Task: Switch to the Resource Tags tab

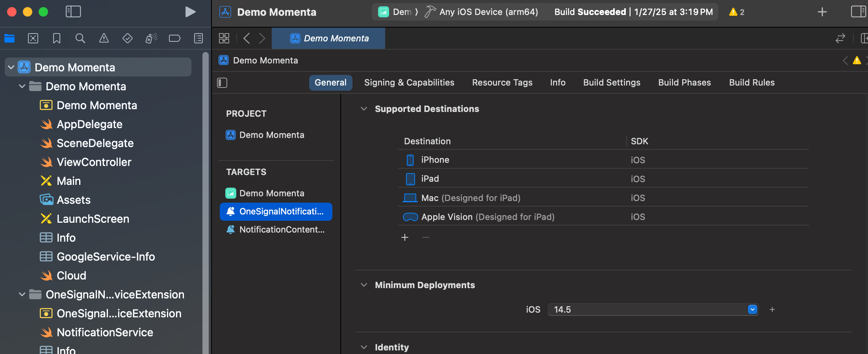Action: 502,82
